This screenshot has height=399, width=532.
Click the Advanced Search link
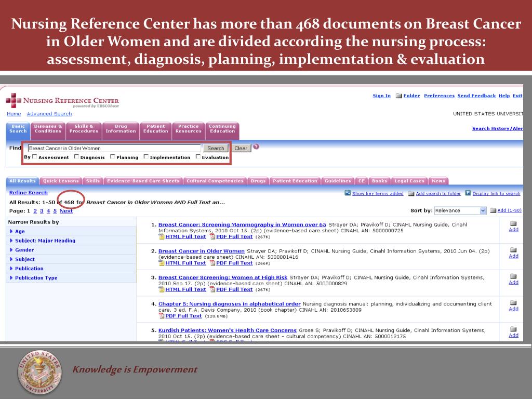(x=49, y=114)
